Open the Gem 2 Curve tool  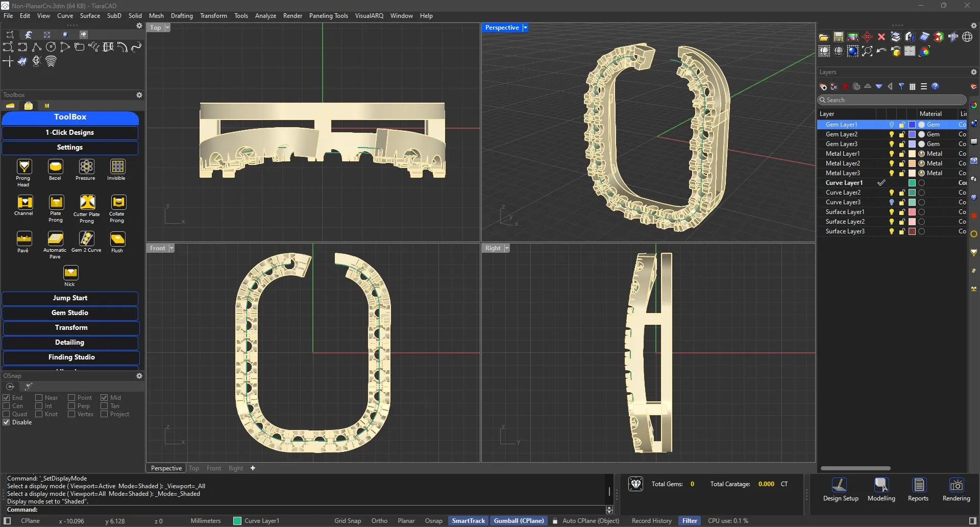[x=86, y=239]
